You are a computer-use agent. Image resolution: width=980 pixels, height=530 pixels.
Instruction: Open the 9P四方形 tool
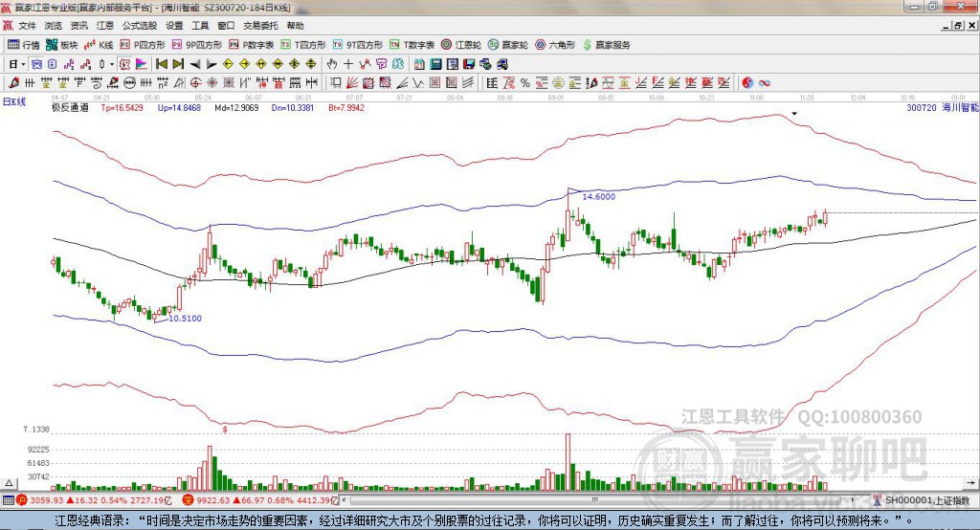pos(197,45)
